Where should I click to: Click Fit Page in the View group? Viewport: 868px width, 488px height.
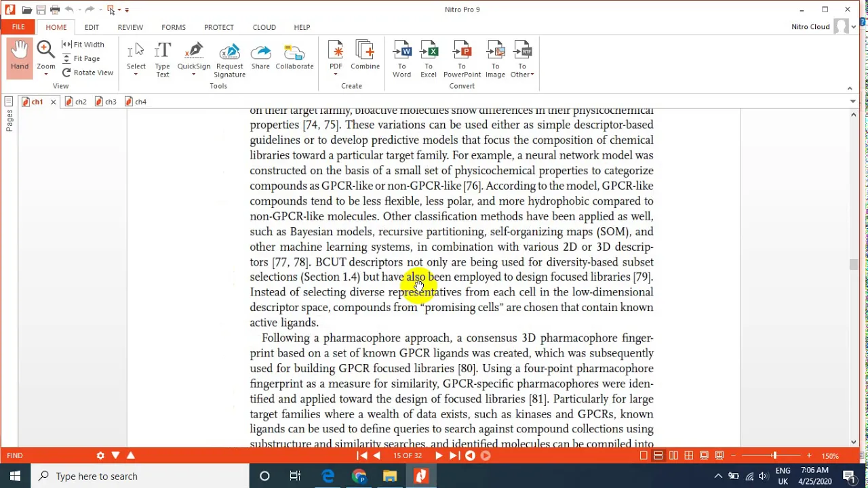pyautogui.click(x=81, y=58)
